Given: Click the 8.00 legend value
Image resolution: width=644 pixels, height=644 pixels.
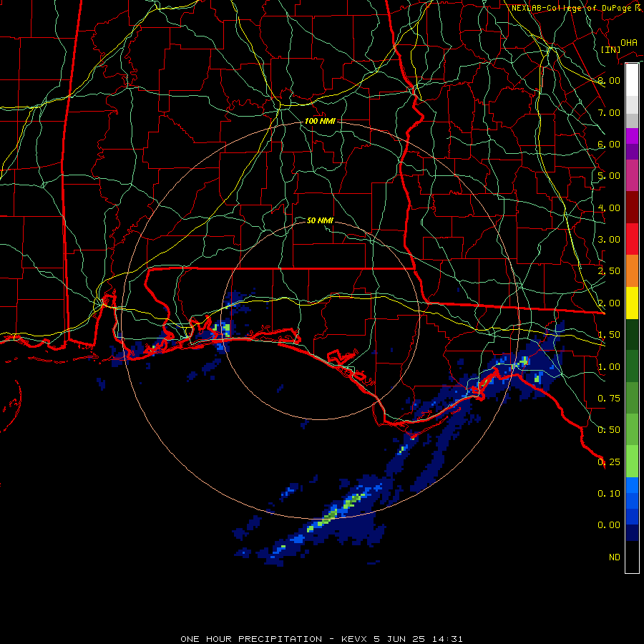Looking at the screenshot, I should pos(609,80).
